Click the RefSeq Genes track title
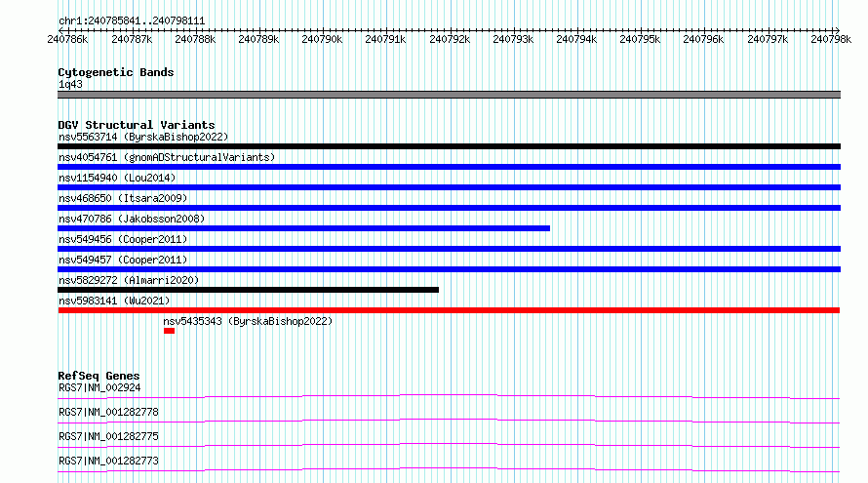 pyautogui.click(x=99, y=376)
